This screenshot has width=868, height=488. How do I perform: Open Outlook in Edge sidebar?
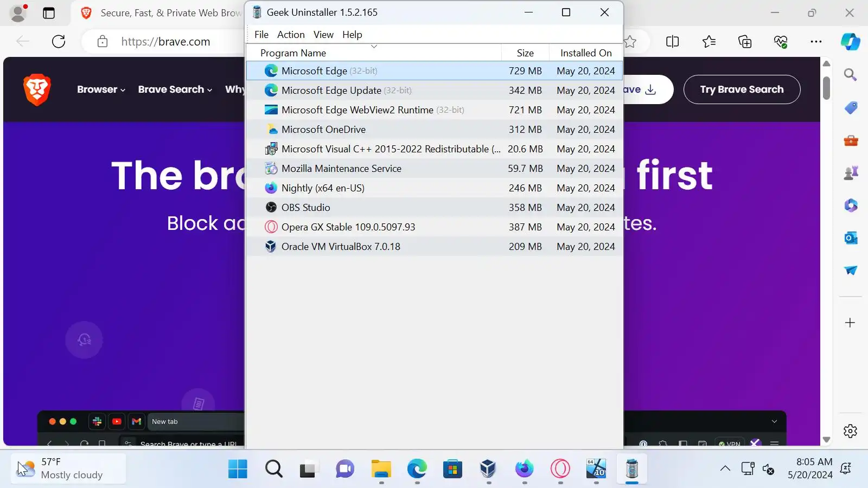[850, 238]
